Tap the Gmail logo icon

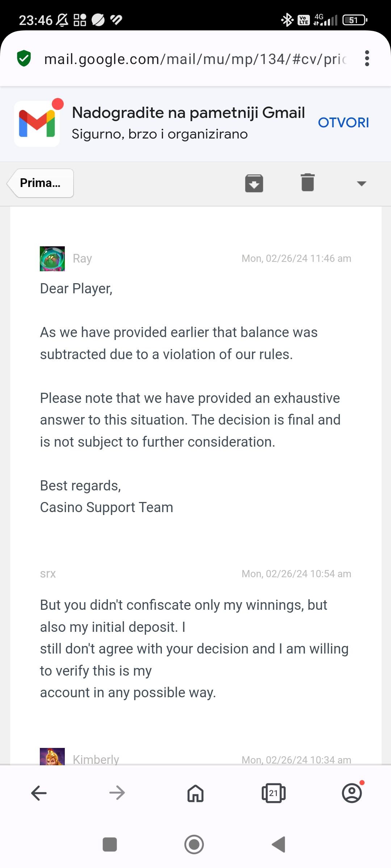click(x=37, y=123)
